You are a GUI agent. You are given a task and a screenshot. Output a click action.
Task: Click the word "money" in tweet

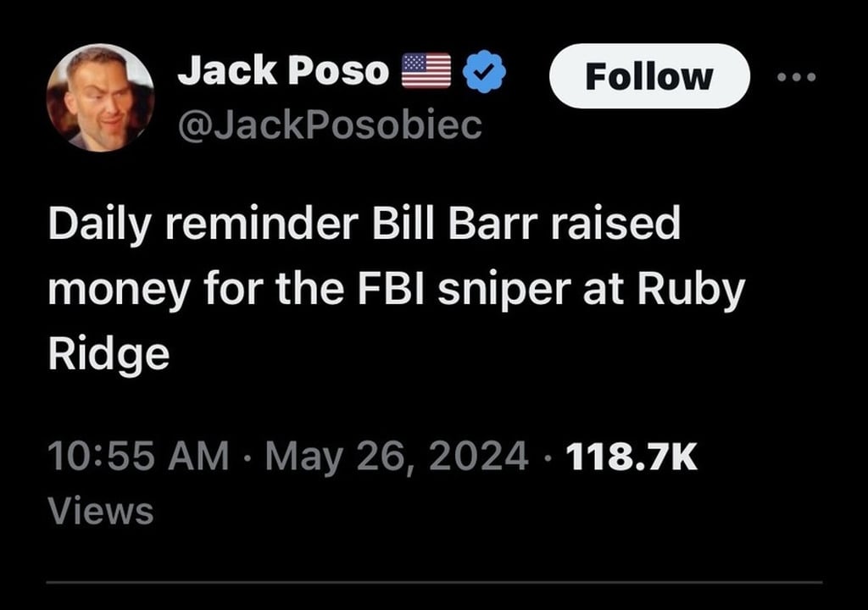click(120, 291)
